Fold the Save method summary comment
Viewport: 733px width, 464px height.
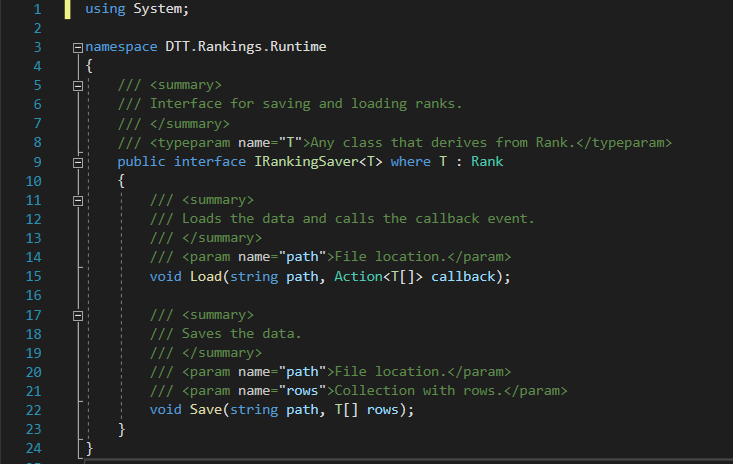(78, 314)
